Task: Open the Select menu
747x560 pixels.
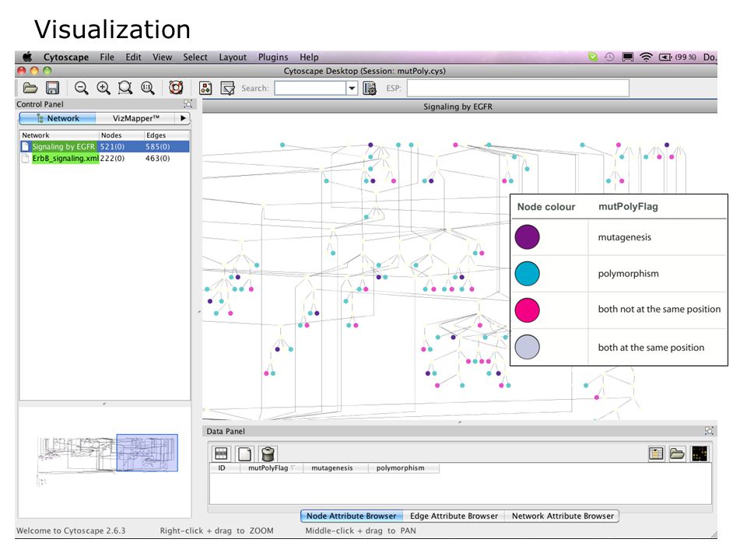Action: click(195, 57)
